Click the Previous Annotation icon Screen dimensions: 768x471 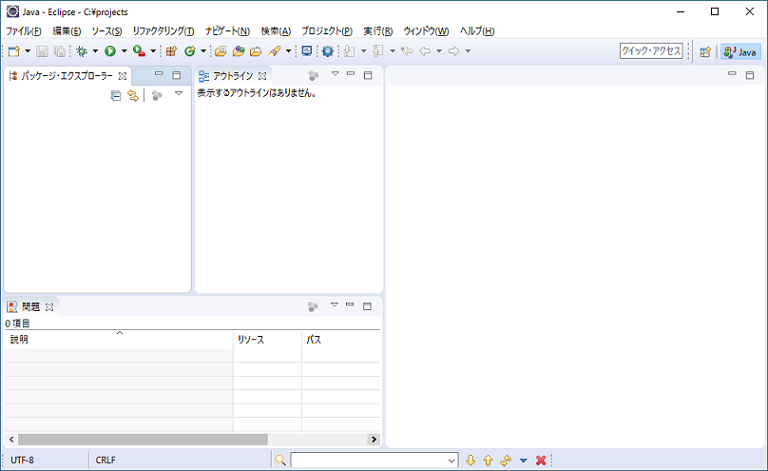(378, 51)
